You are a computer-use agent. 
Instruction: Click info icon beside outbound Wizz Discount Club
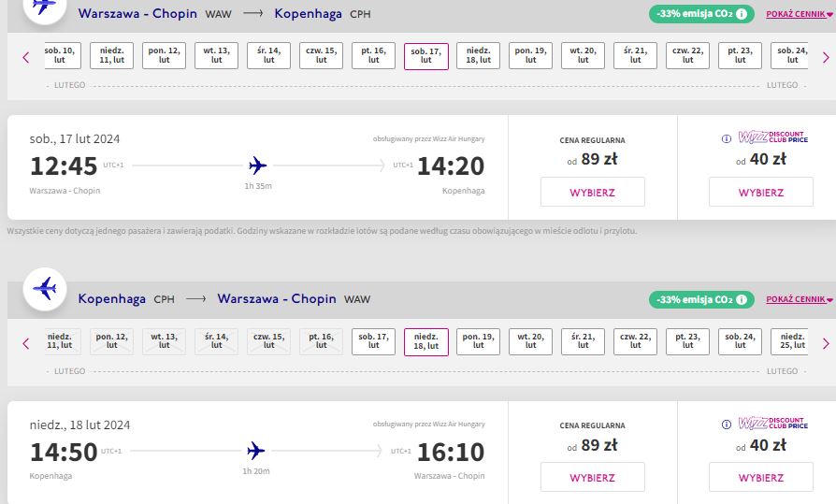pos(727,138)
